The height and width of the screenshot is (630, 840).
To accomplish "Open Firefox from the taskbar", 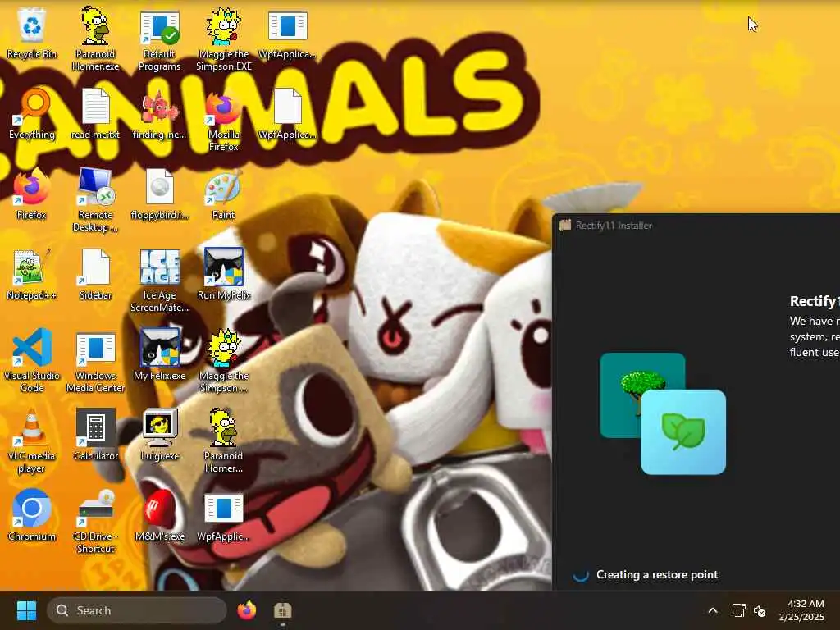I will (247, 610).
